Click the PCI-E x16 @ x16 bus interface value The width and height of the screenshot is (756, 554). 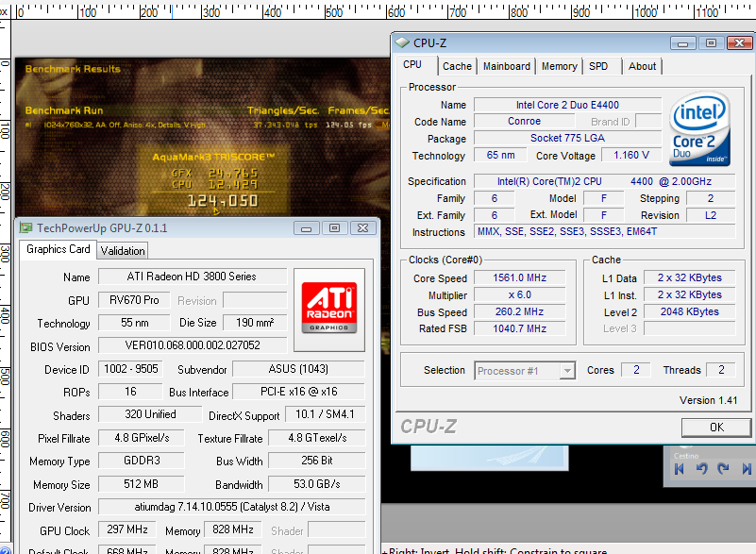(x=298, y=392)
